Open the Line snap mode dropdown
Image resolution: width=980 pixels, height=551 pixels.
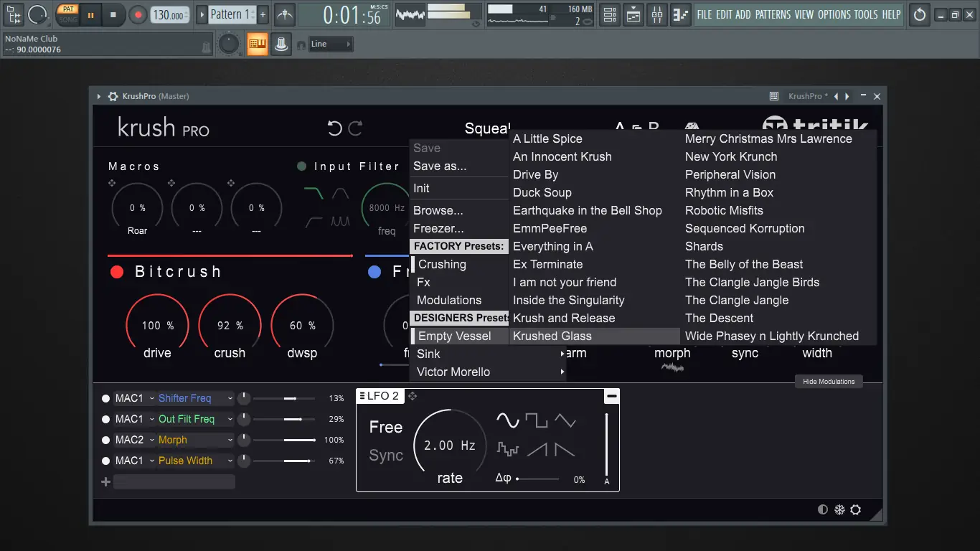click(x=331, y=44)
